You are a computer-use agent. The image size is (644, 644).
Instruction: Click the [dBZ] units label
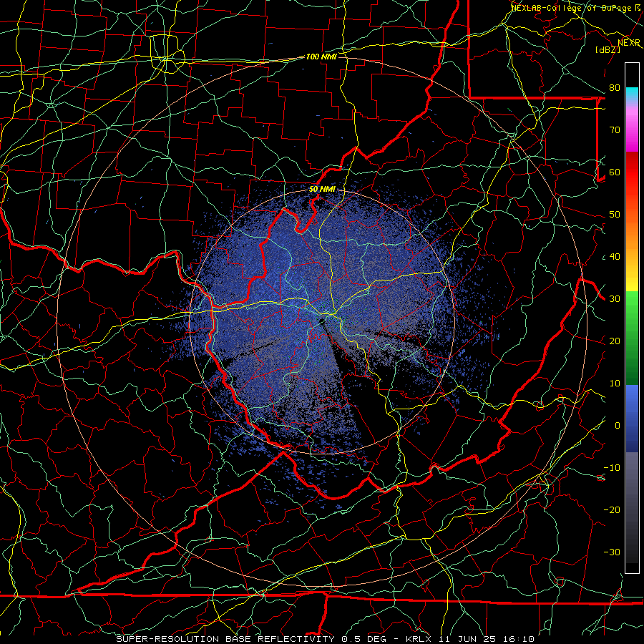coord(608,49)
